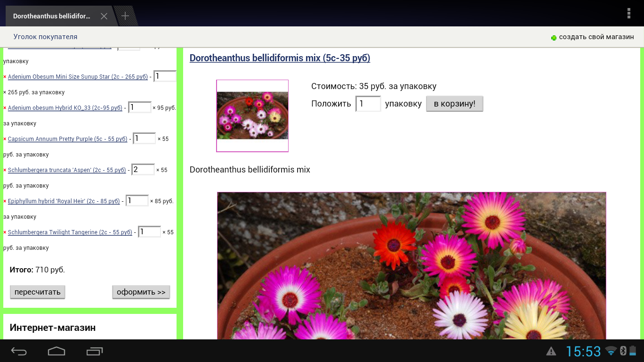
Task: Close the Dorotheanthus bellidiformis tab
Action: tap(104, 16)
